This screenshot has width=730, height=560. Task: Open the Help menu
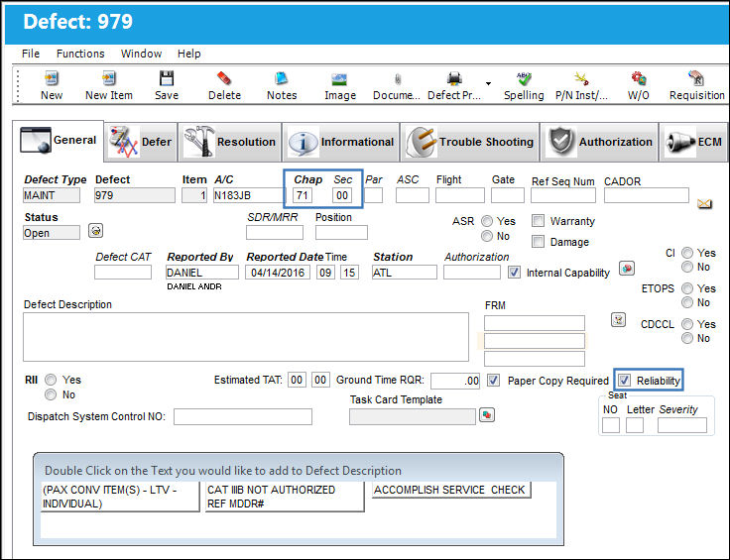[189, 54]
